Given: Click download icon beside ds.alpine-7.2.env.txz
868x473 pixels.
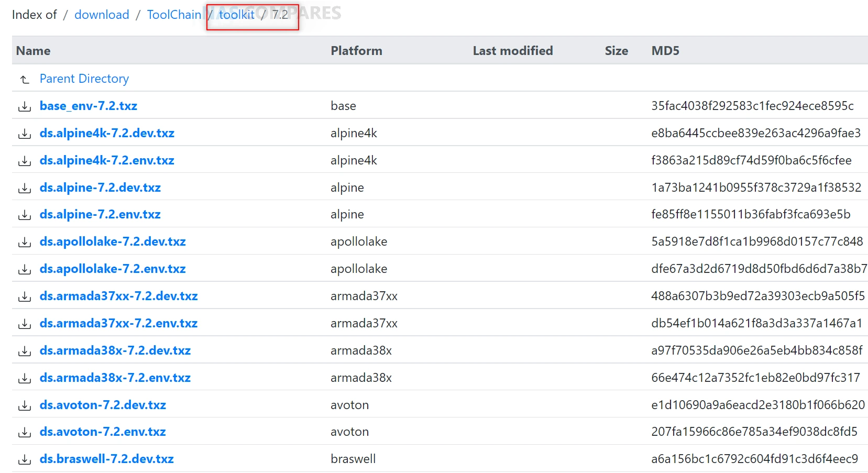Looking at the screenshot, I should coord(25,215).
